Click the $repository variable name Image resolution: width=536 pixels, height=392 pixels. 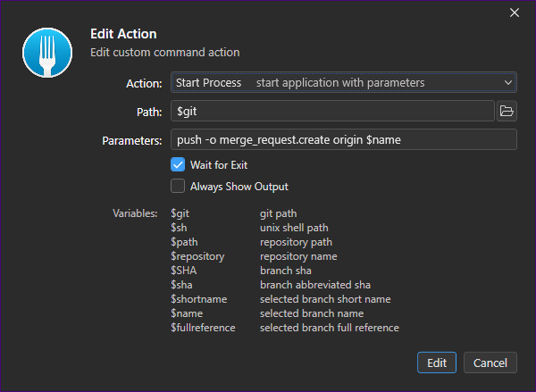(197, 256)
